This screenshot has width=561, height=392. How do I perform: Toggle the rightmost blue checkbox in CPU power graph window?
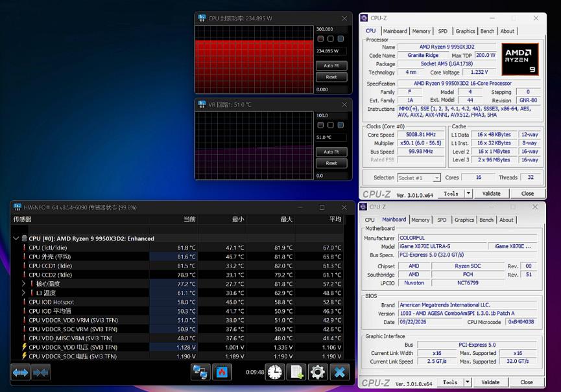(340, 39)
